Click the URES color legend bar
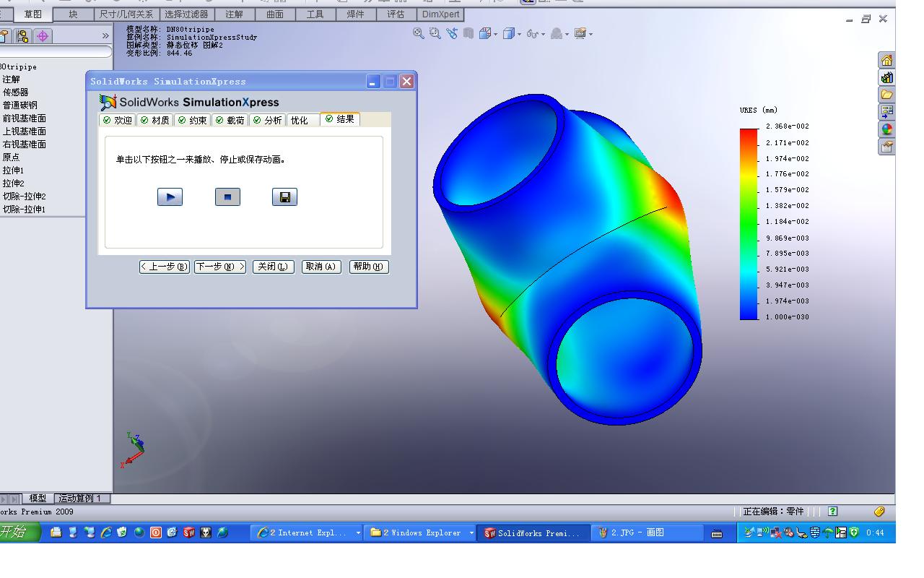 [x=749, y=224]
